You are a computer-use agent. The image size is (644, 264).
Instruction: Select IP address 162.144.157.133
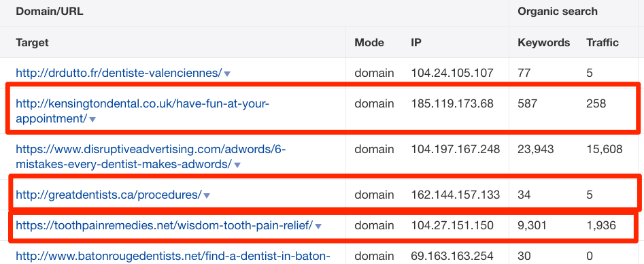point(456,195)
